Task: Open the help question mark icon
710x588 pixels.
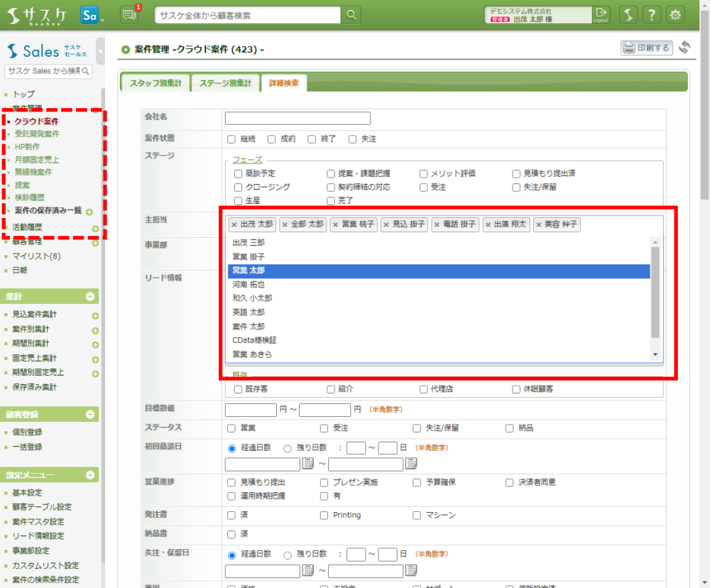Action: click(652, 15)
